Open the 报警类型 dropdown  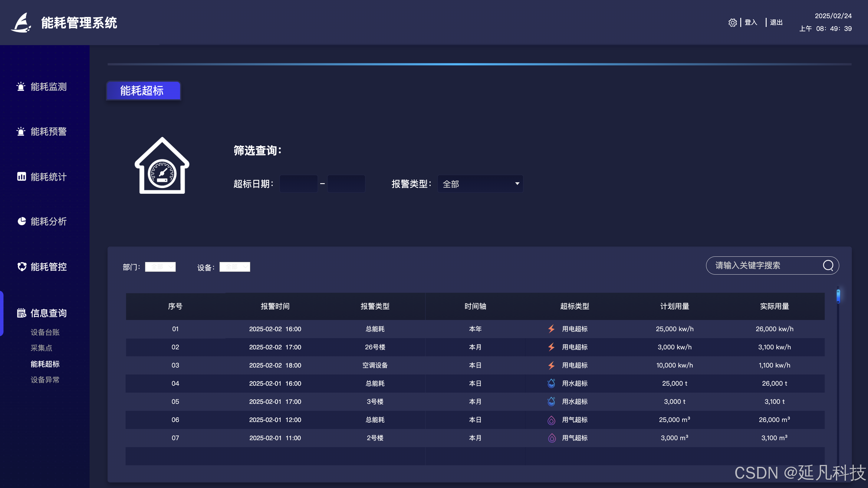tap(480, 184)
